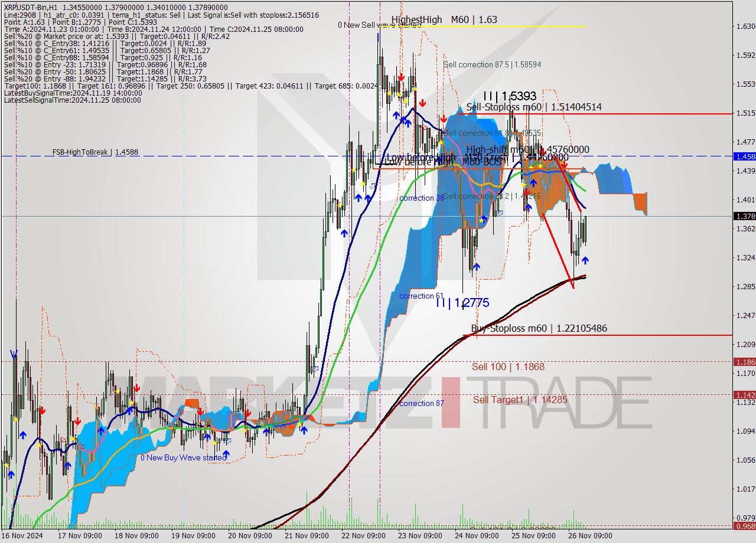Click the red 1.142 price tag
Viewport: 756px width, 543px height.
click(744, 394)
